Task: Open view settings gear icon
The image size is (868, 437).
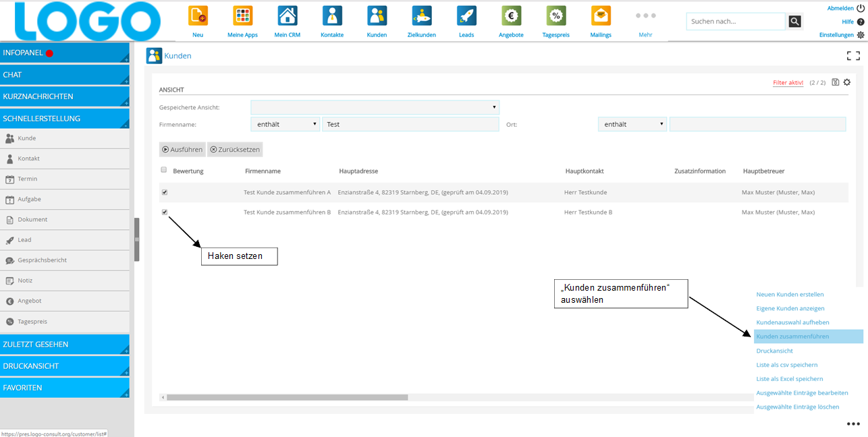Action: coord(847,82)
